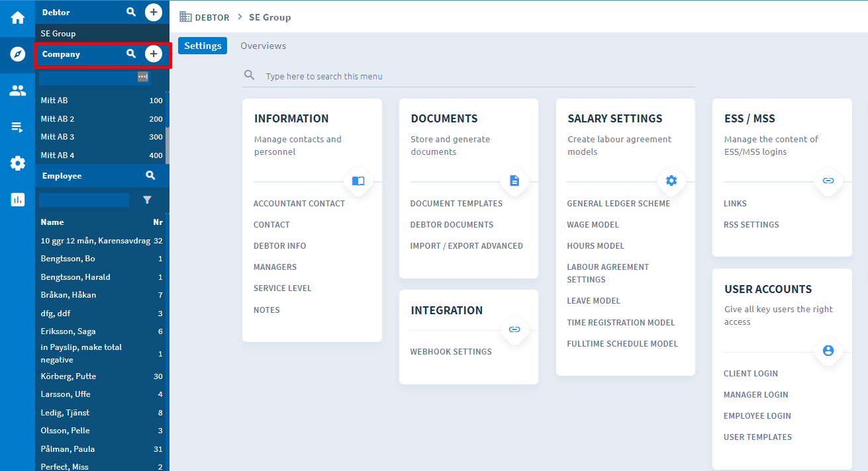
Task: Open the people icon in sidebar
Action: tap(17, 91)
